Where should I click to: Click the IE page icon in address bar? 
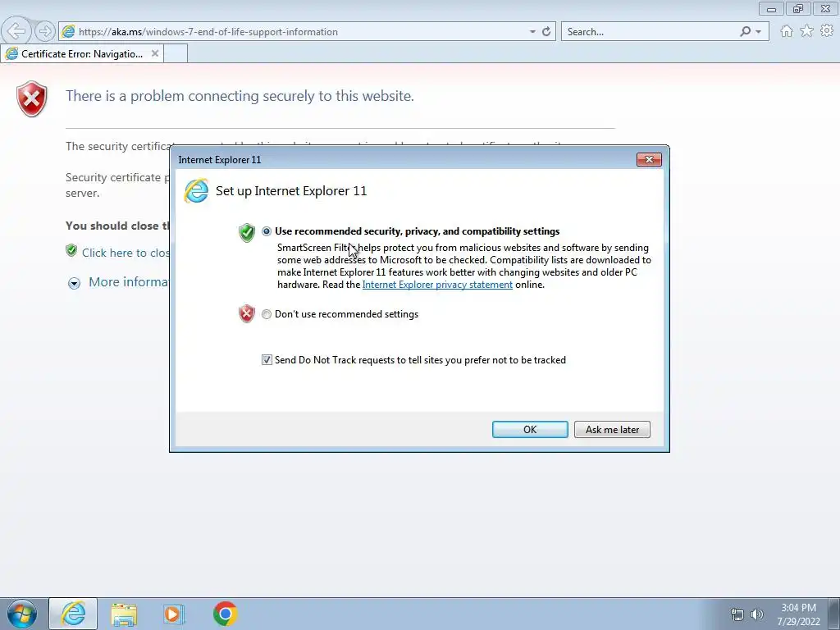pyautogui.click(x=68, y=32)
